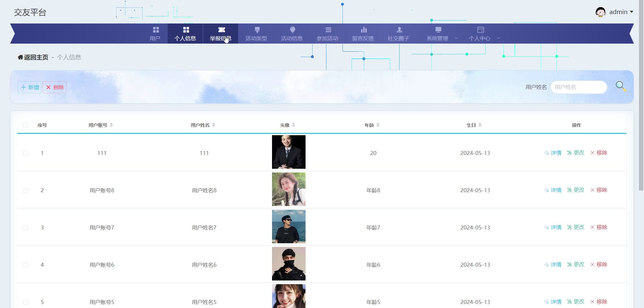
Task: Open the 活动信息 lightbulb icon
Action: [x=292, y=30]
